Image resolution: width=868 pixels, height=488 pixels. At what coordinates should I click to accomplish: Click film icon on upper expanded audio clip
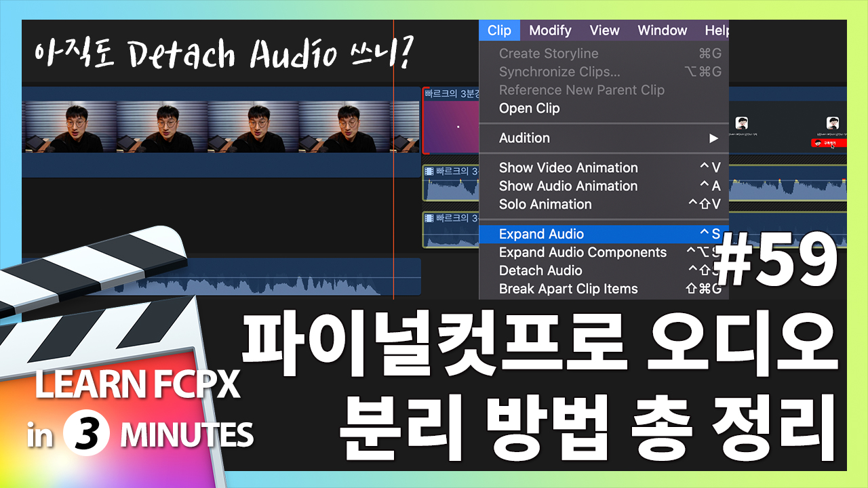pyautogui.click(x=429, y=171)
